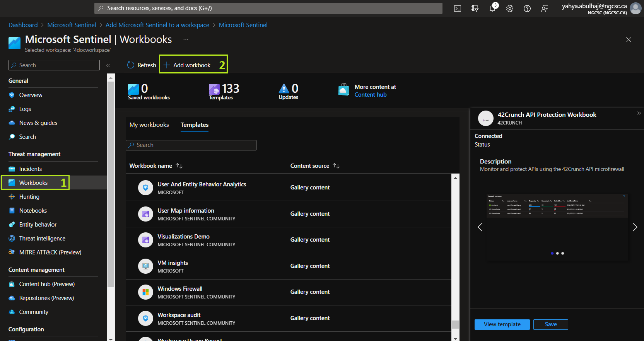This screenshot has width=644, height=341.
Task: Collapse the details pane chevron
Action: pyautogui.click(x=639, y=113)
